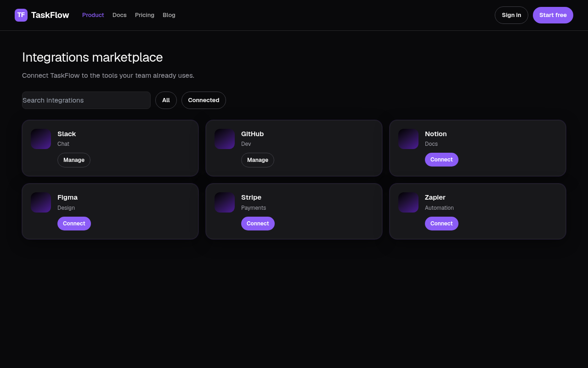Click the Start free button
The width and height of the screenshot is (588, 368).
click(553, 15)
